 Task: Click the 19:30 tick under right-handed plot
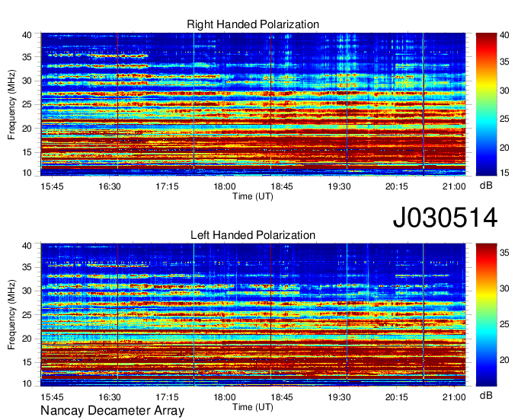tap(339, 186)
